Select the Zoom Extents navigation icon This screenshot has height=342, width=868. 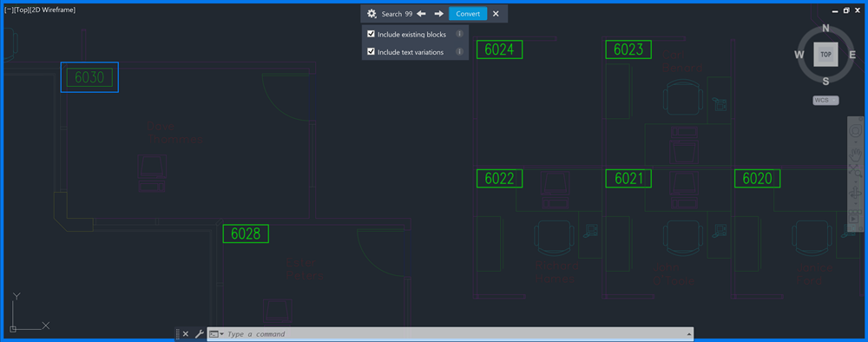tap(855, 174)
